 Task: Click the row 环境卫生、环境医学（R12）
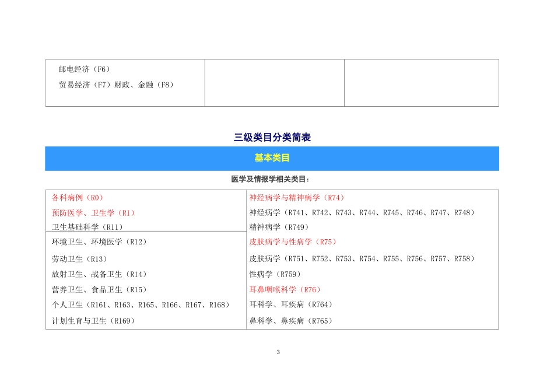click(x=100, y=242)
